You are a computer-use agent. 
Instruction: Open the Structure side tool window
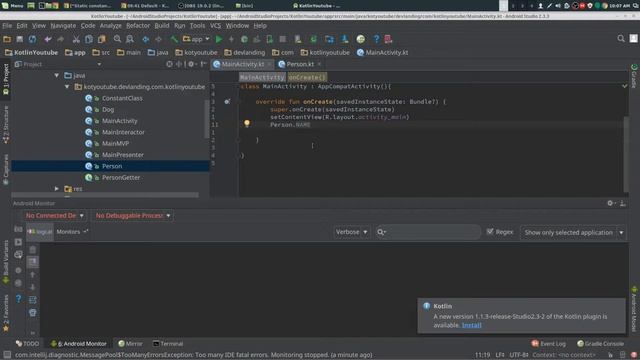[6, 124]
